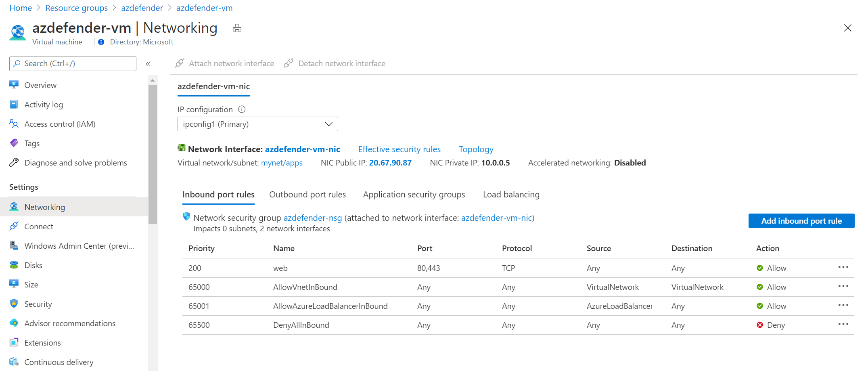Click the print icon beside Networking title
Screen dimensions: 868x371
(237, 28)
